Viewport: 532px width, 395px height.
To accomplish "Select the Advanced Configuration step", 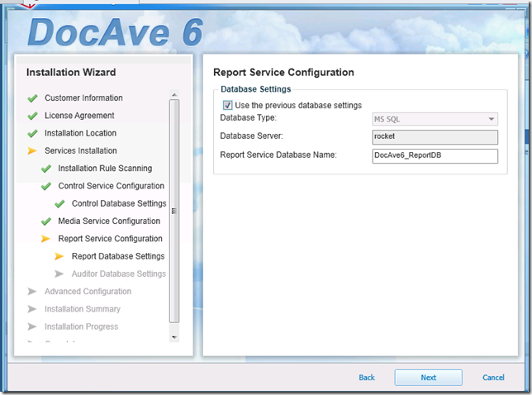I will [88, 292].
